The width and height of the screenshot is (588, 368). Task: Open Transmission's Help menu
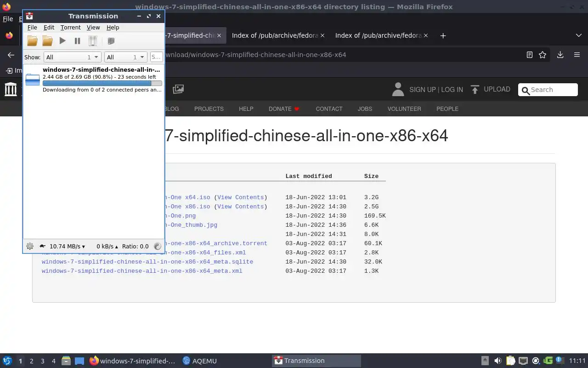tap(113, 28)
